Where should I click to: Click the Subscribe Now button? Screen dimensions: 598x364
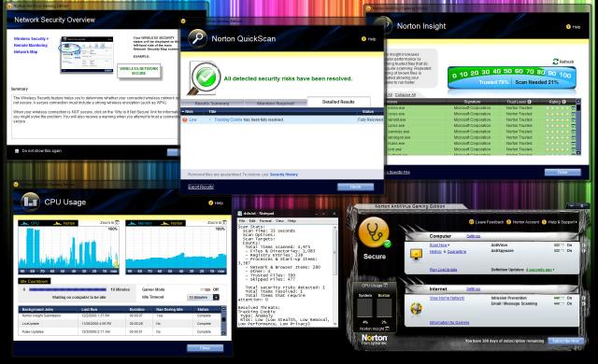tap(566, 341)
